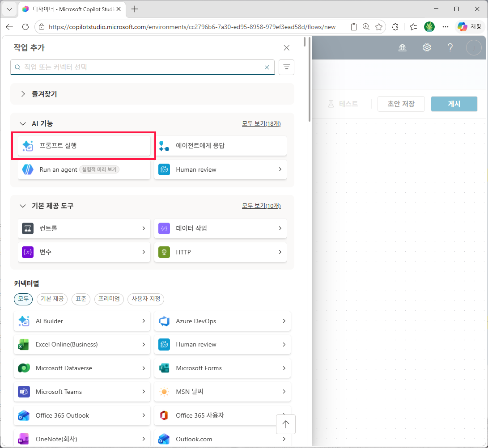This screenshot has height=448, width=488.
Task: Open browser settings and more menu
Action: point(446,27)
